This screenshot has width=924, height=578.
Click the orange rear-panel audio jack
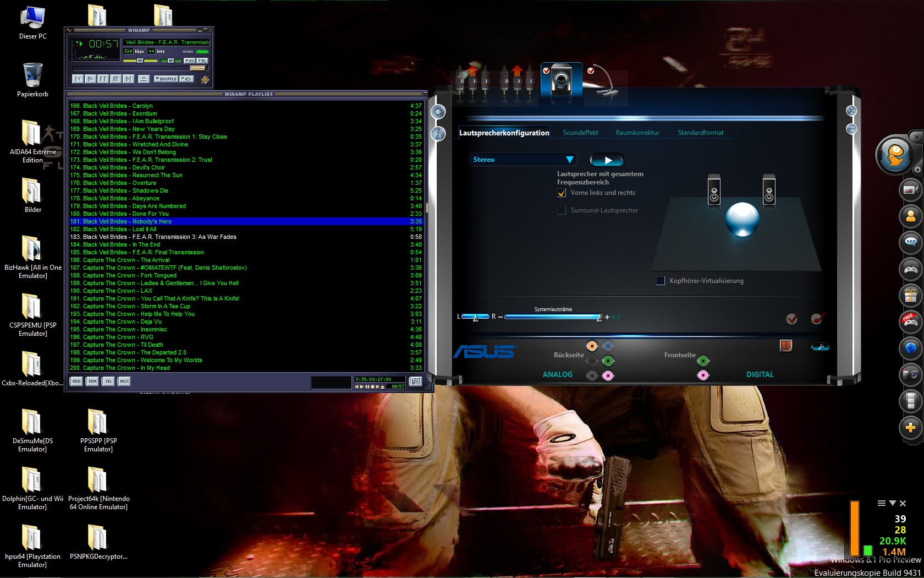pyautogui.click(x=592, y=346)
